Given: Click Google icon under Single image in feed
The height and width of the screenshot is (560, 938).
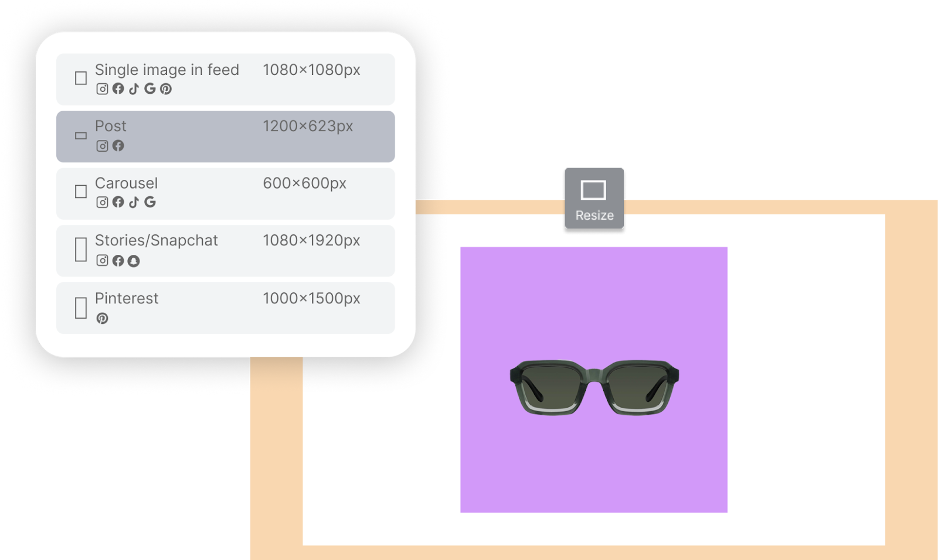Looking at the screenshot, I should coord(150,88).
